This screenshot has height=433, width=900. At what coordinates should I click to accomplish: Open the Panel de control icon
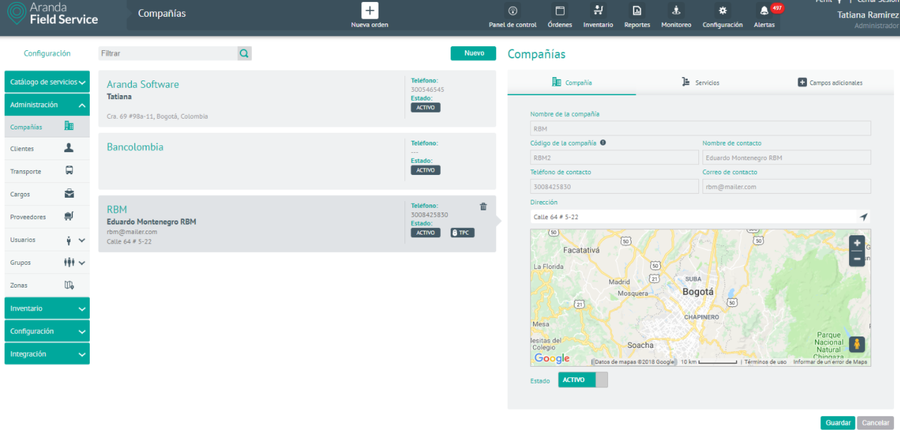513,11
